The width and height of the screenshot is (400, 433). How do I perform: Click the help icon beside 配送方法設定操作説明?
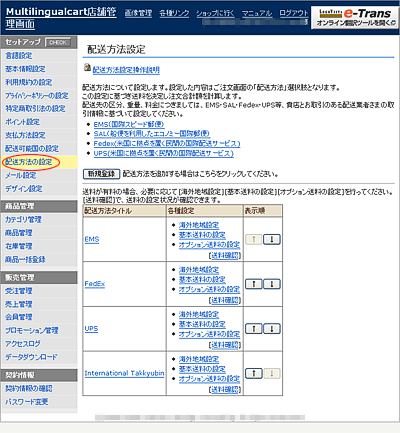pos(87,68)
